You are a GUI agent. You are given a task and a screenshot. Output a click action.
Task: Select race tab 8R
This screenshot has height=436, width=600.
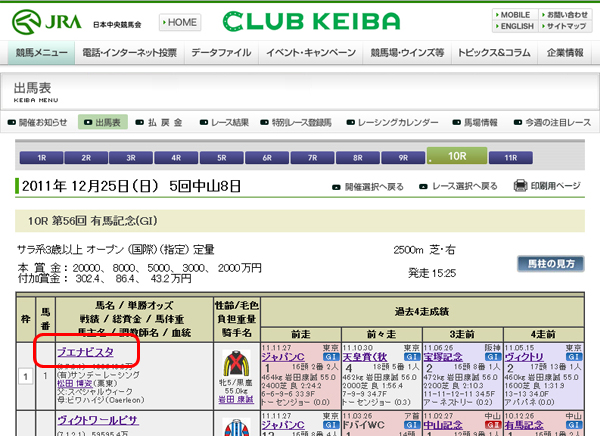point(357,158)
